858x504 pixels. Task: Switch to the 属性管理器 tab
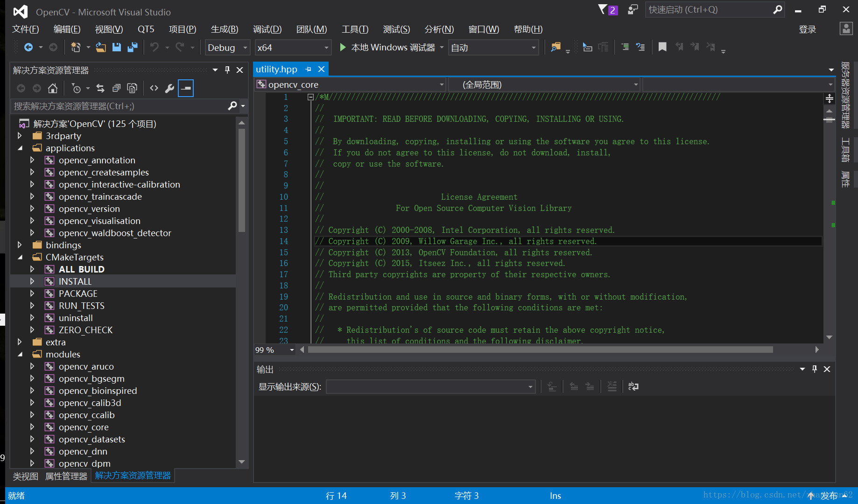click(x=66, y=476)
